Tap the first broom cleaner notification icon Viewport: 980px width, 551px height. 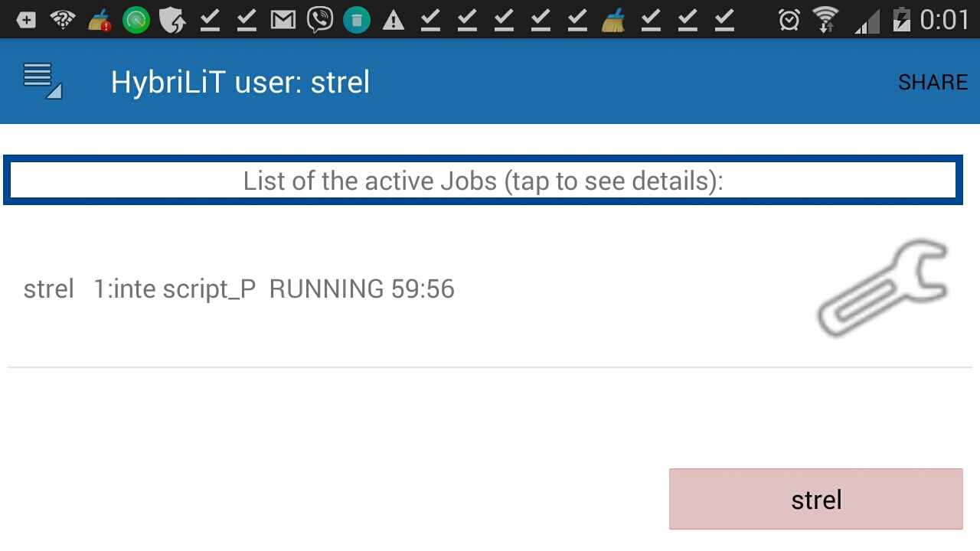100,21
